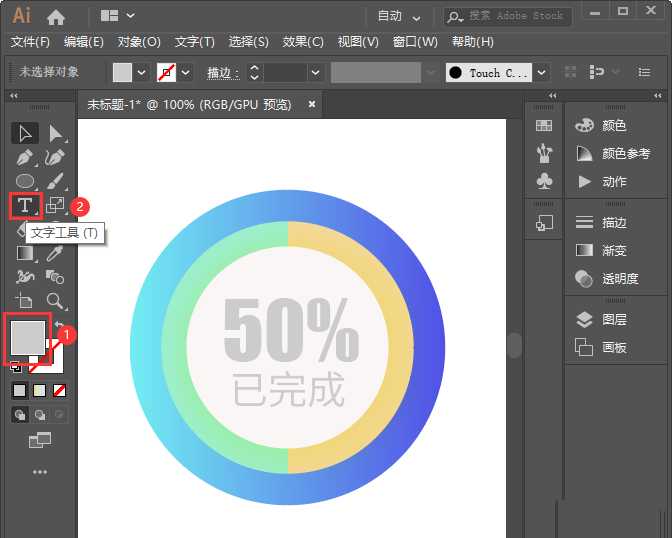Expand the Touch Callig brush dropdown

point(541,73)
